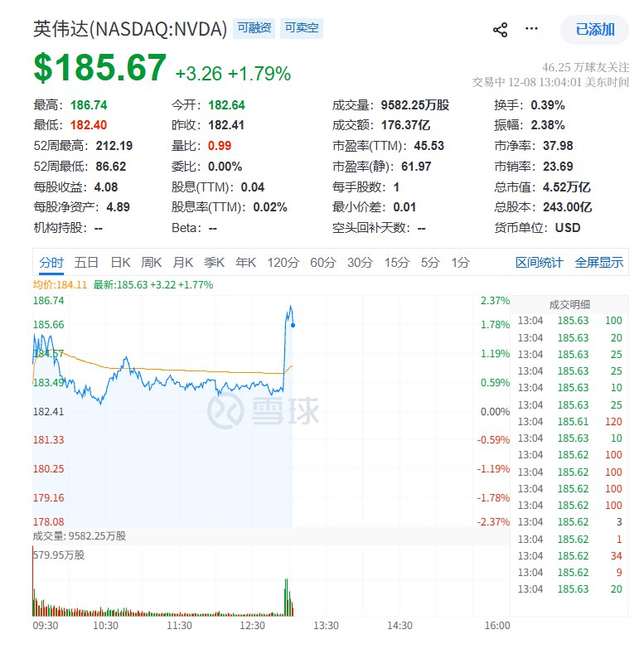This screenshot has height=649, width=644.
Task: Switch to the 日K chart tab
Action: (120, 263)
